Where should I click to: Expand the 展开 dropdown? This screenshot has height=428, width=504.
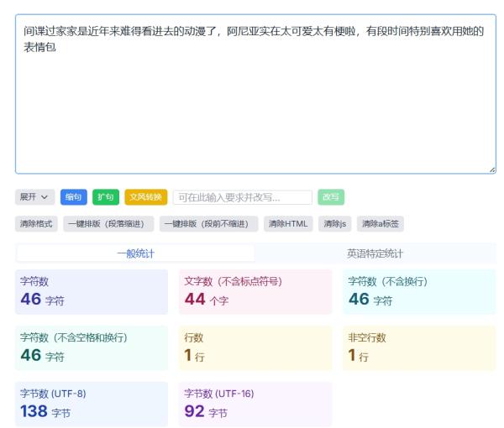coord(34,197)
